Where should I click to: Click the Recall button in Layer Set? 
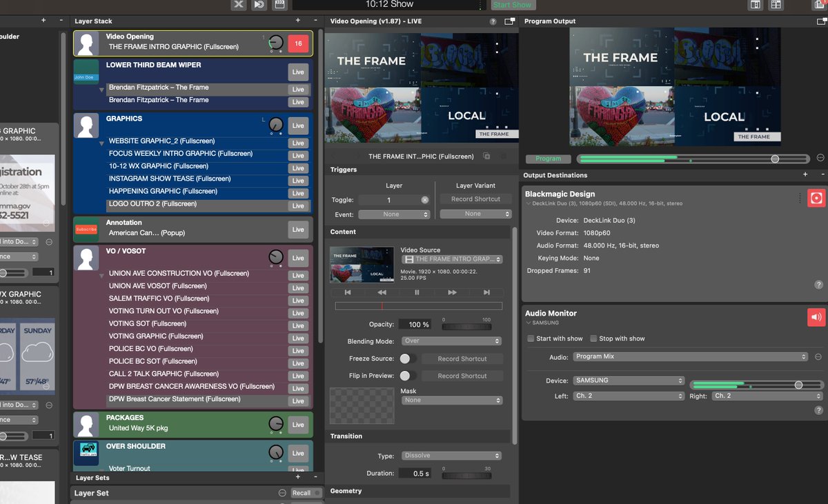307,493
